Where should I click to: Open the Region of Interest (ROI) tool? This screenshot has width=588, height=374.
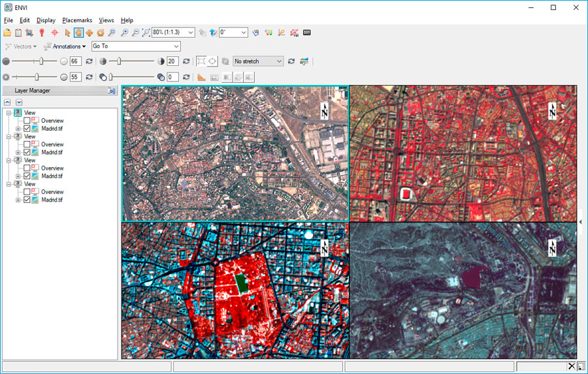294,33
